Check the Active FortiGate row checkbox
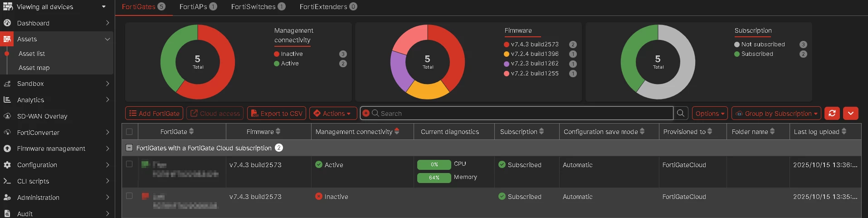Image resolution: width=868 pixels, height=218 pixels. tap(129, 164)
